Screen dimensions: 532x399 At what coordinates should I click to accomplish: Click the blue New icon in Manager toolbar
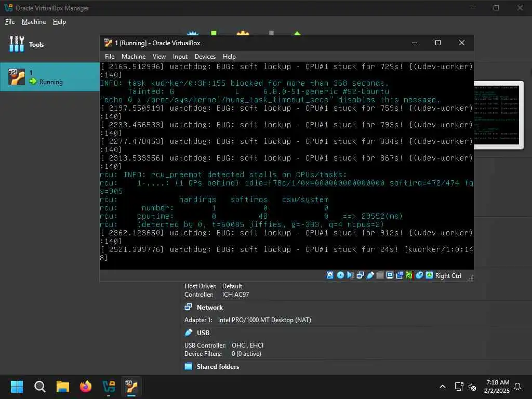(x=193, y=33)
